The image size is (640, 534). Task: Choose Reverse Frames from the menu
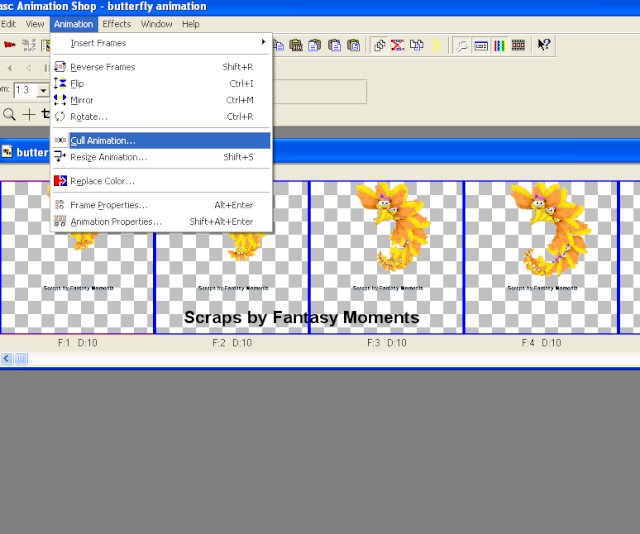click(162, 67)
